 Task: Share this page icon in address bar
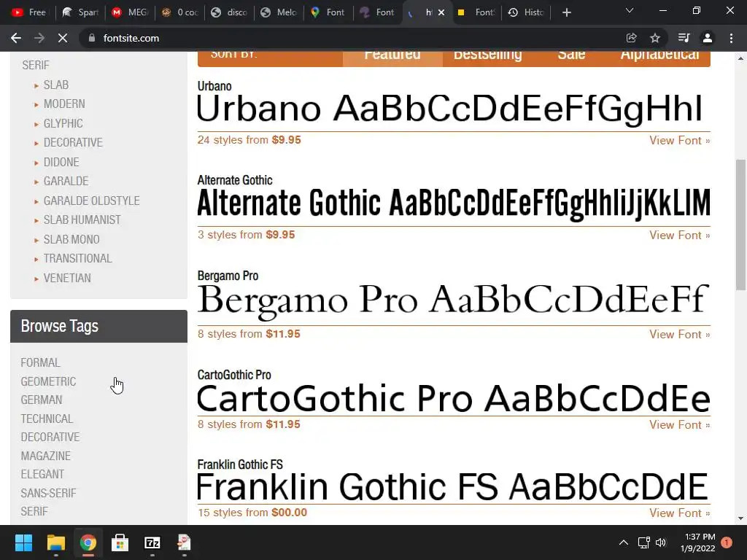631,38
